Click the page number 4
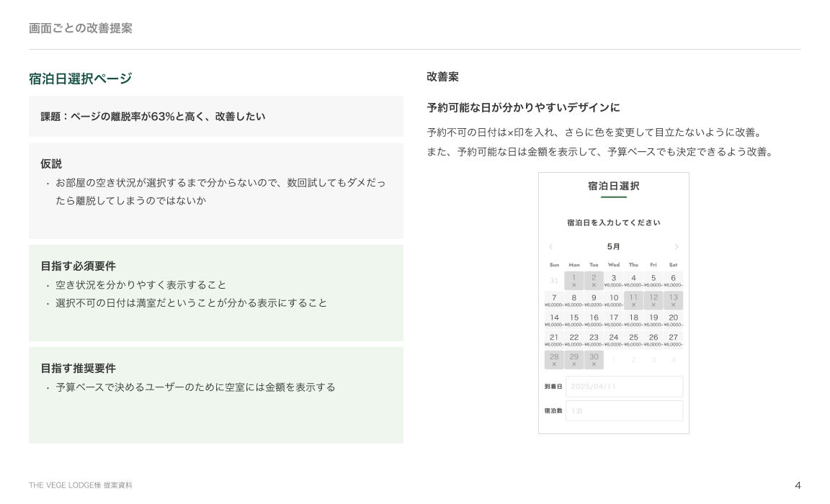The height and width of the screenshot is (504, 830). 798,485
